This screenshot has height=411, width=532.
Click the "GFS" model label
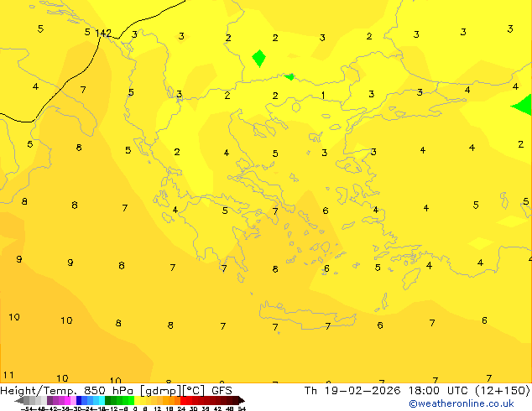pos(222,390)
